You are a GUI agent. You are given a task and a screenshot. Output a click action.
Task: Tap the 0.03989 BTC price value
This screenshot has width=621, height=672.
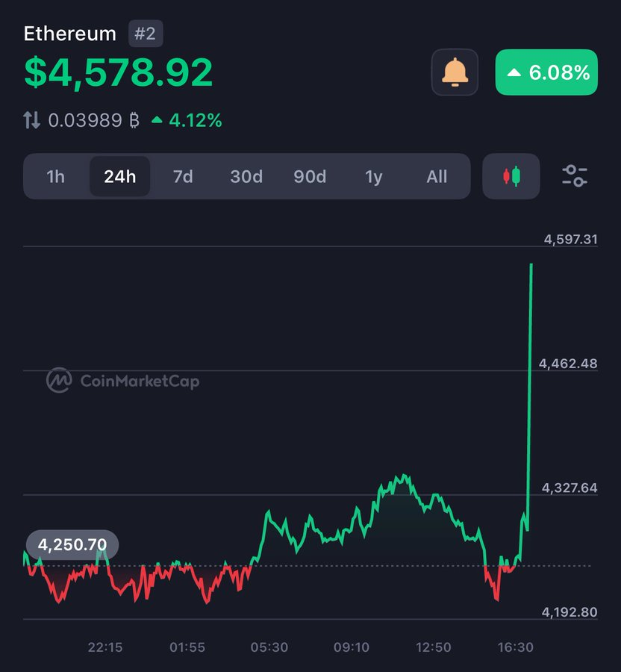coord(94,120)
